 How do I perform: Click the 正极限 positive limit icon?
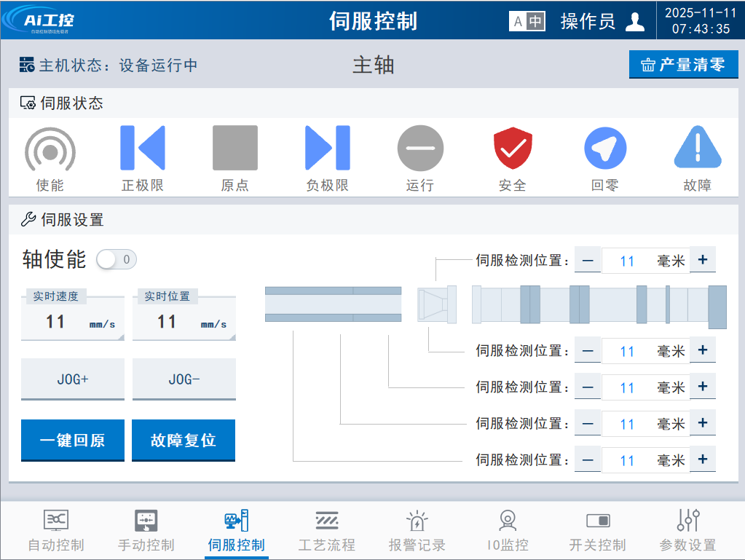coord(143,148)
